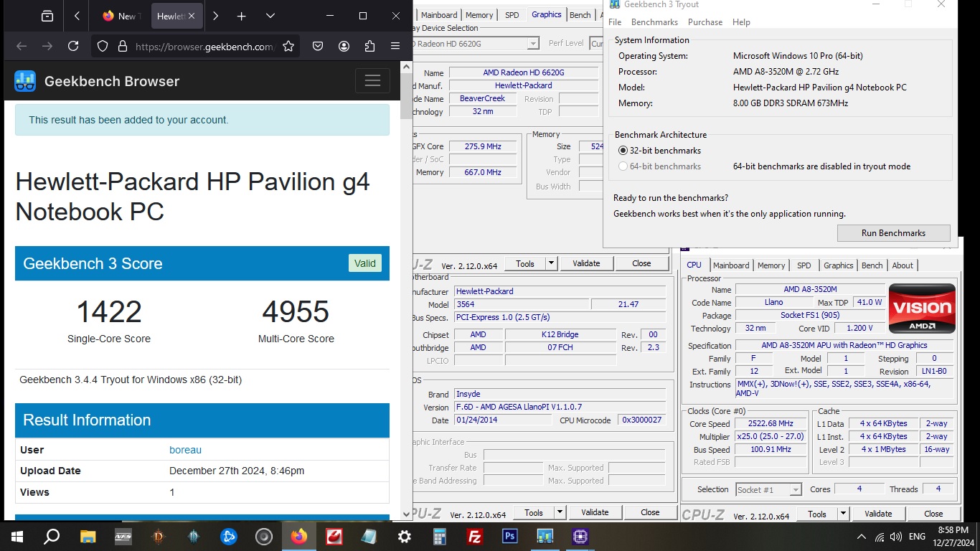
Task: Click the site padlock icon in address bar
Action: (x=122, y=47)
